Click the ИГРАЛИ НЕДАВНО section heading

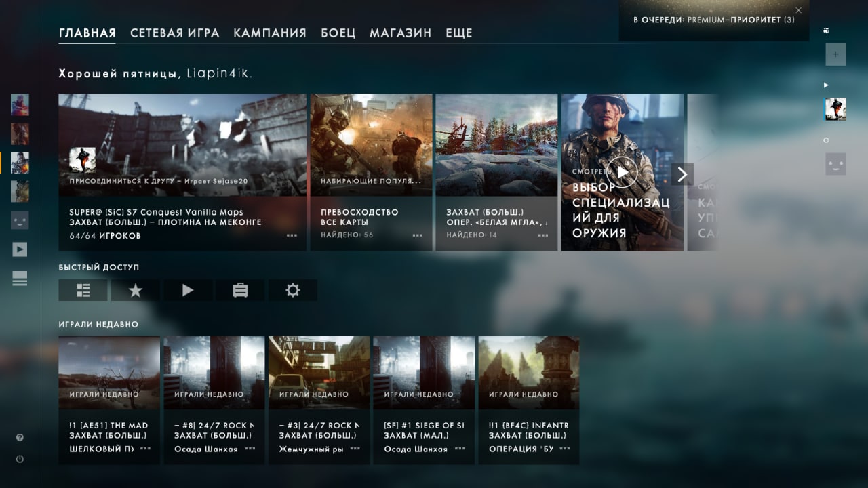tap(98, 325)
